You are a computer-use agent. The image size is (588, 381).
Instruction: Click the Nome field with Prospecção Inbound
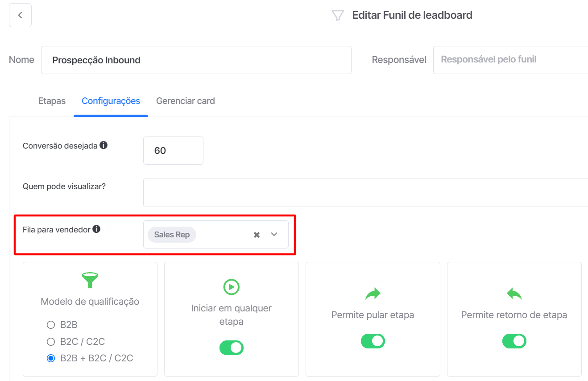196,60
